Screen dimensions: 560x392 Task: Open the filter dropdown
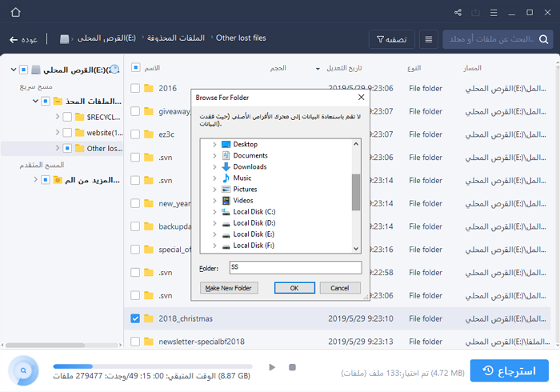coord(392,38)
